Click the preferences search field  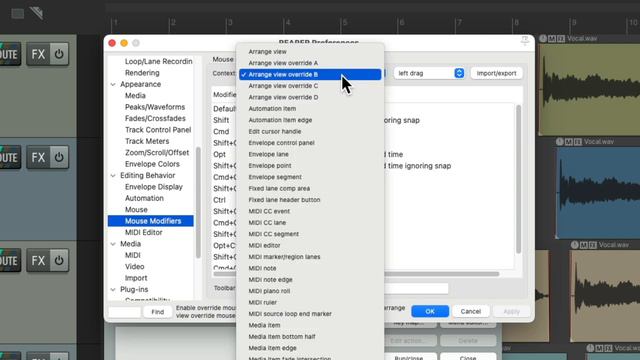[124, 312]
